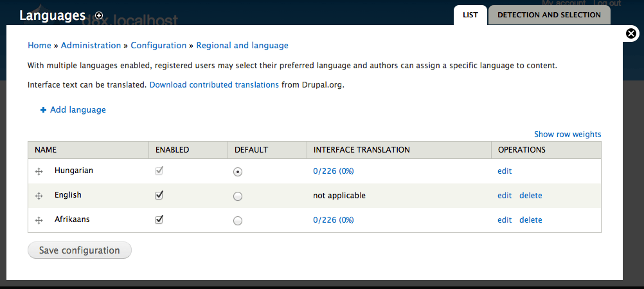Open the Add language link
The image size is (644, 289).
click(78, 110)
